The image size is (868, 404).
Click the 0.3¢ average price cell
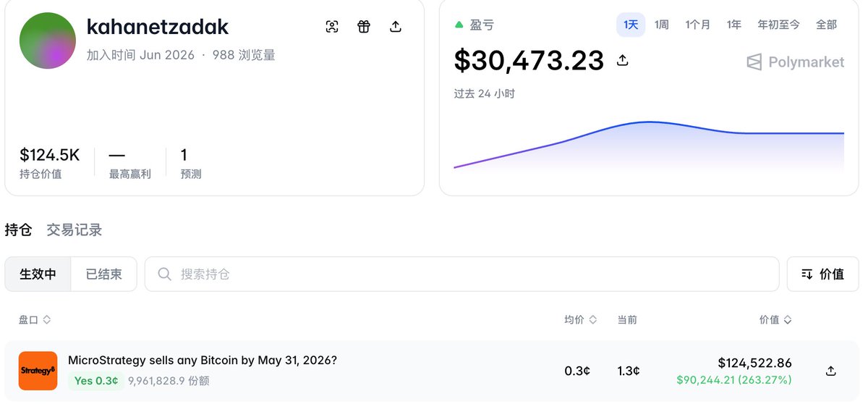tap(577, 371)
